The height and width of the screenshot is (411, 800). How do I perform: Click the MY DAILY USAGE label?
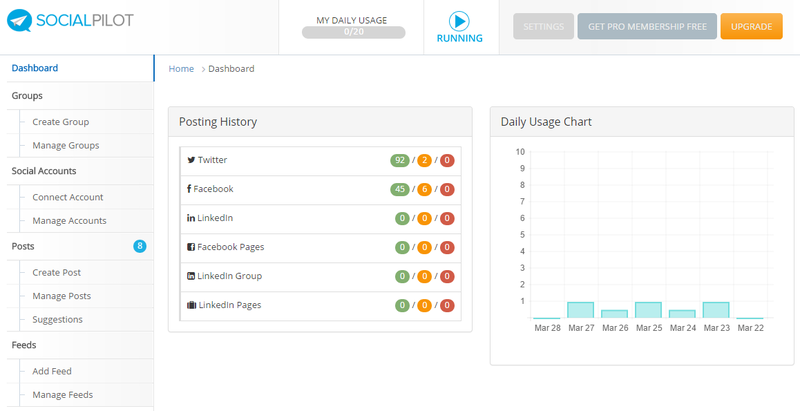pos(352,20)
